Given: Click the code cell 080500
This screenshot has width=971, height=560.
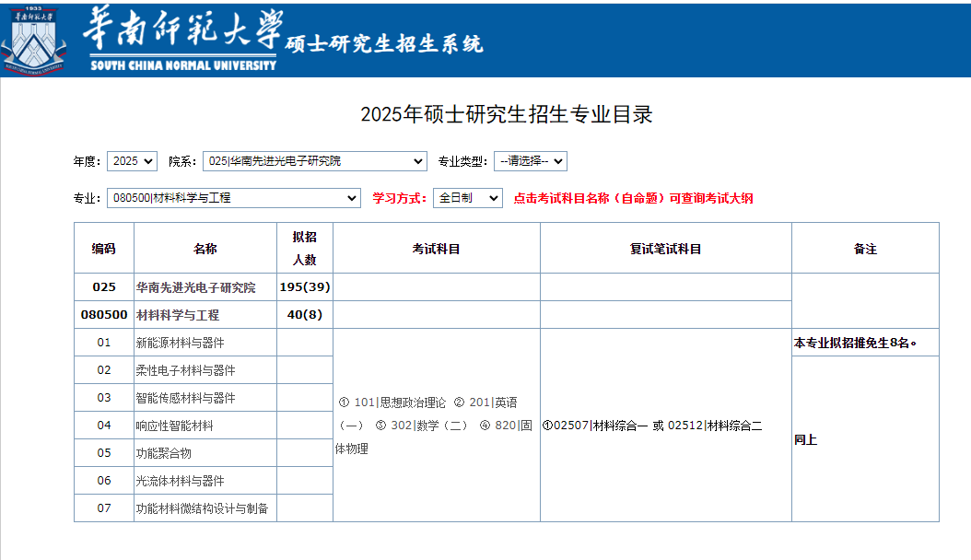Looking at the screenshot, I should pyautogui.click(x=104, y=314).
